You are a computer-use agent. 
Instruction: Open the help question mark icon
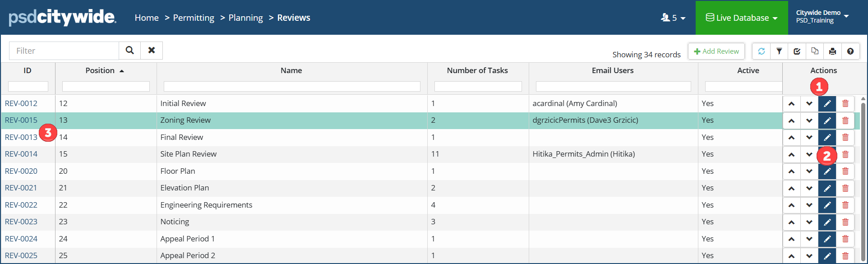(x=850, y=51)
